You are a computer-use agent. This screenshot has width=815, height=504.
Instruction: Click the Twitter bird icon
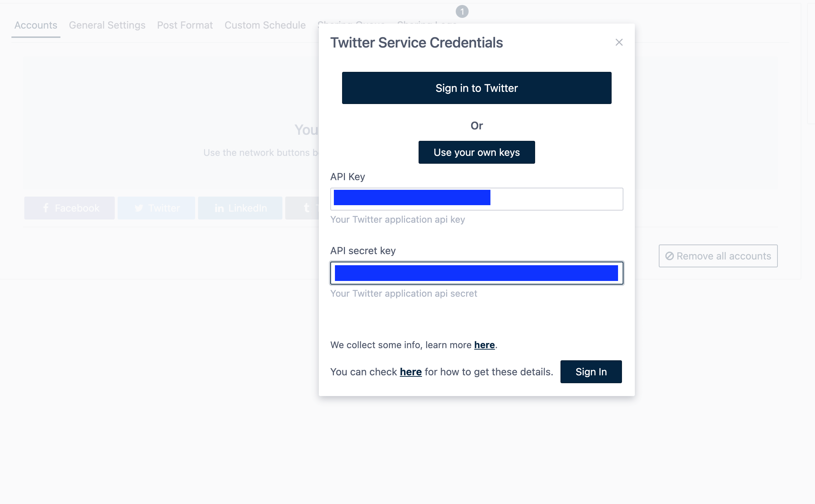(x=139, y=208)
